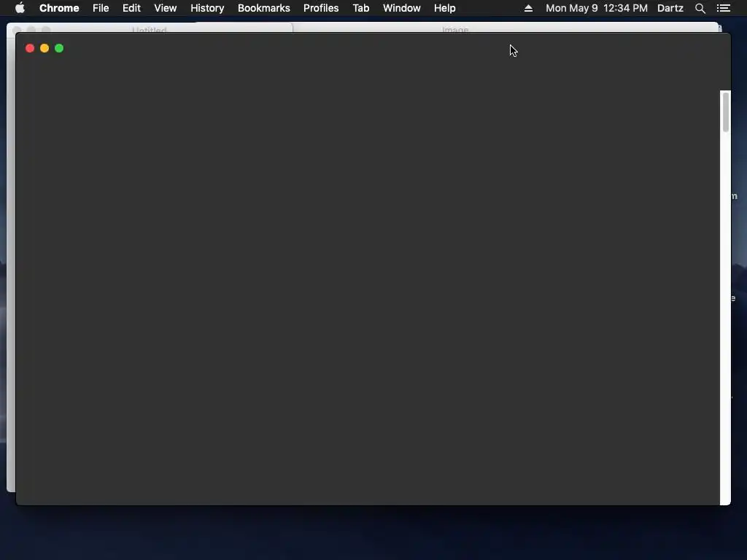This screenshot has height=560, width=747.
Task: Open the Apple menu
Action: click(20, 8)
